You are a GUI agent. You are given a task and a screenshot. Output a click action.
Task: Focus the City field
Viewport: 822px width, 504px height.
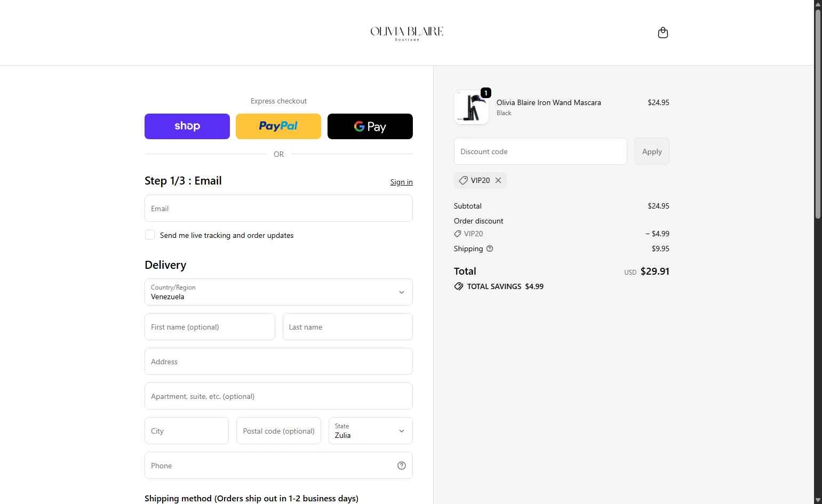pyautogui.click(x=187, y=431)
